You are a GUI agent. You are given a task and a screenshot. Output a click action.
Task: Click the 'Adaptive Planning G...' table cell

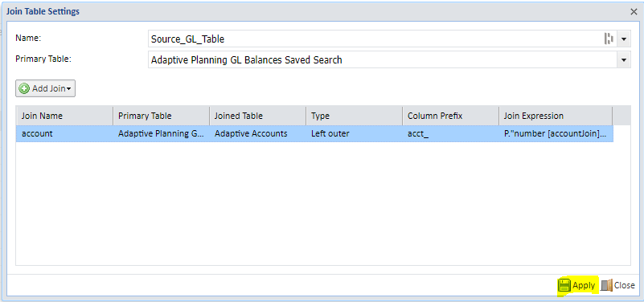coord(161,134)
